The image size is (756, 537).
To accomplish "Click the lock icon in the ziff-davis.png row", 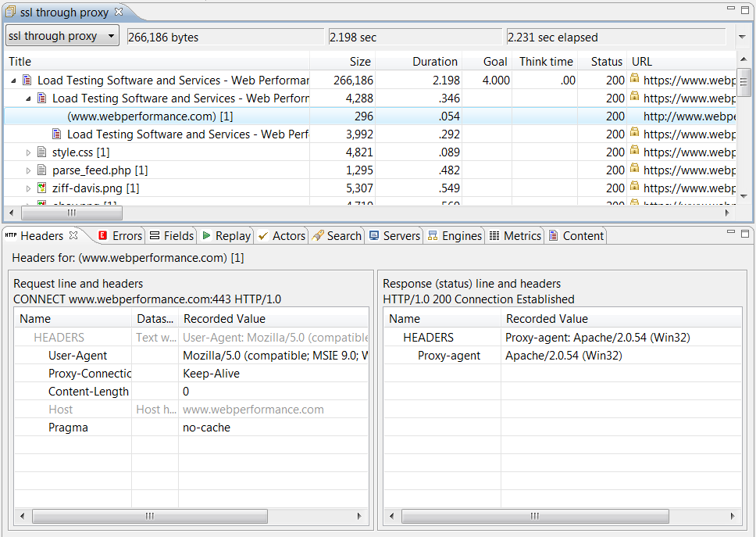I will tap(634, 187).
